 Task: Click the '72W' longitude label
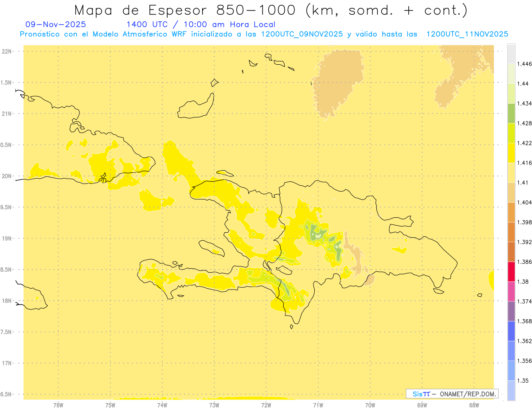click(266, 405)
